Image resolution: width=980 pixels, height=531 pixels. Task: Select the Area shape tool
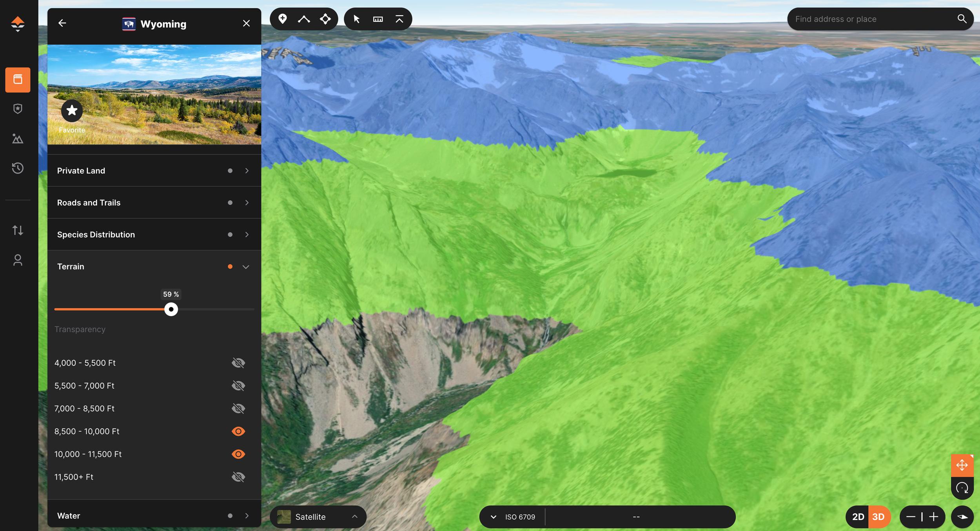325,18
